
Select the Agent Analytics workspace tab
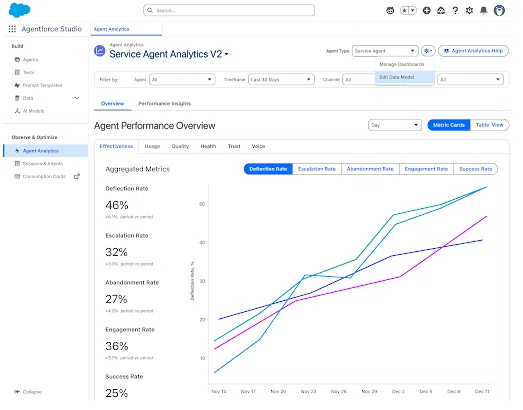[126, 29]
